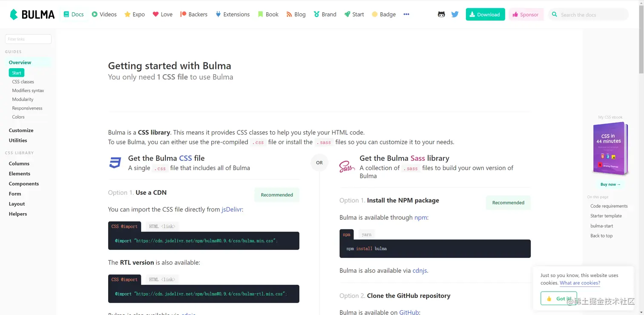Select the npm code tab
644x315 pixels.
tap(347, 234)
